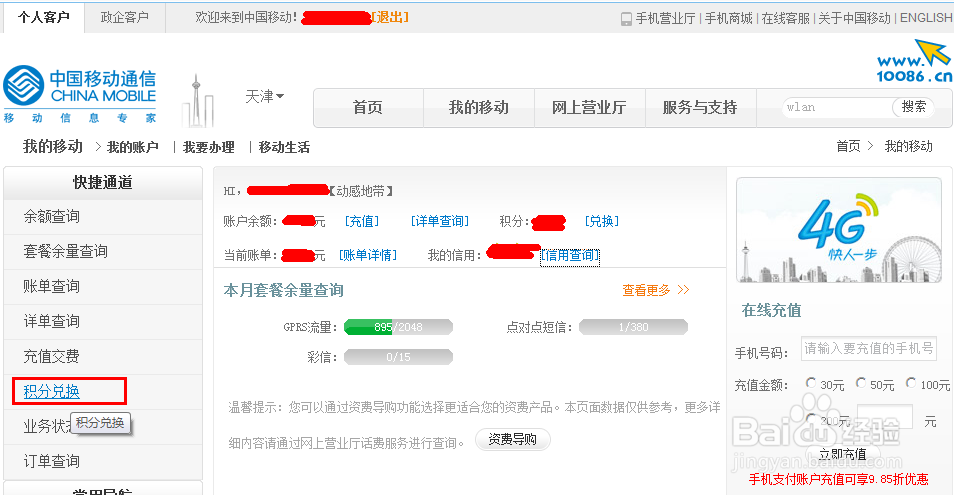Click the 立即充值 button
Viewport: 954px width, 495px height.
(843, 454)
